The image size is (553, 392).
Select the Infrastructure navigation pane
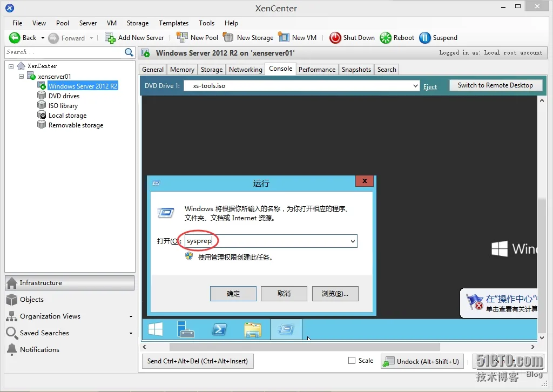[70, 283]
